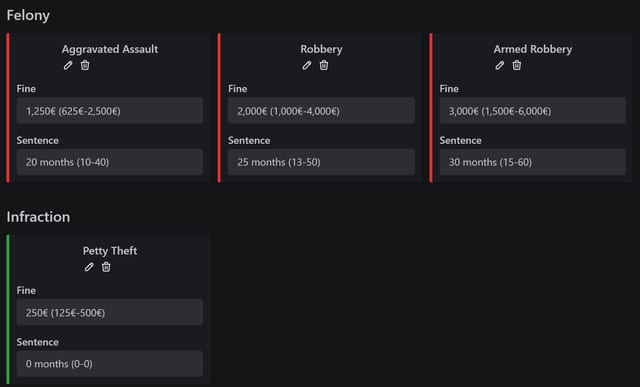Click the Sentence label in Aggravated Assault card

(x=38, y=140)
